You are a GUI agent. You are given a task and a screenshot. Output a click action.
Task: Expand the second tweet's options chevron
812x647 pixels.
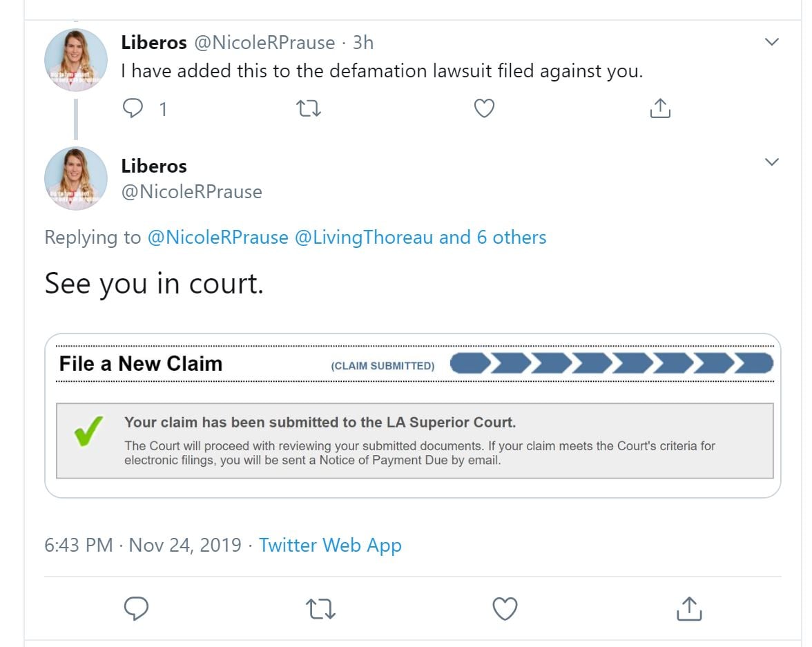(772, 162)
